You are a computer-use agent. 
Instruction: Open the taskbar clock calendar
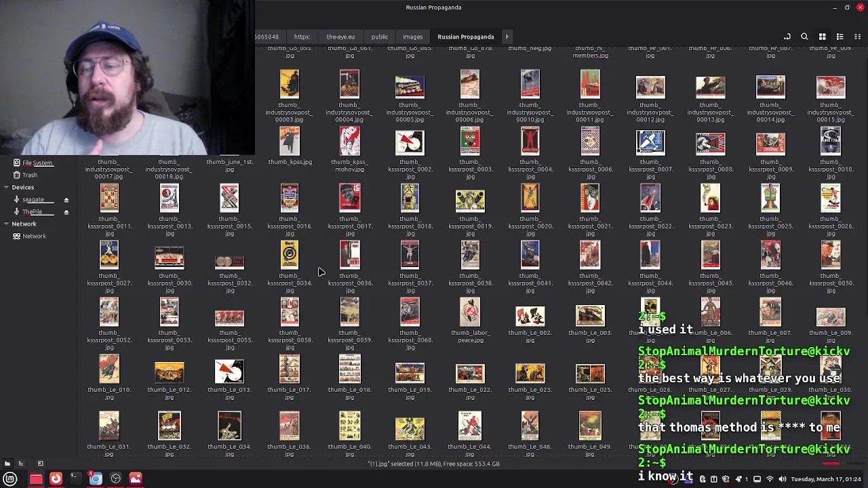click(x=826, y=479)
